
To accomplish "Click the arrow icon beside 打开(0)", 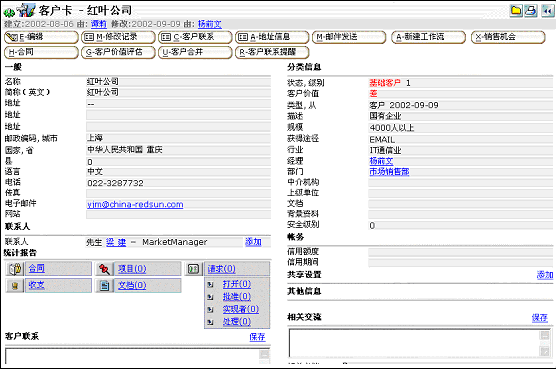I will [x=210, y=284].
